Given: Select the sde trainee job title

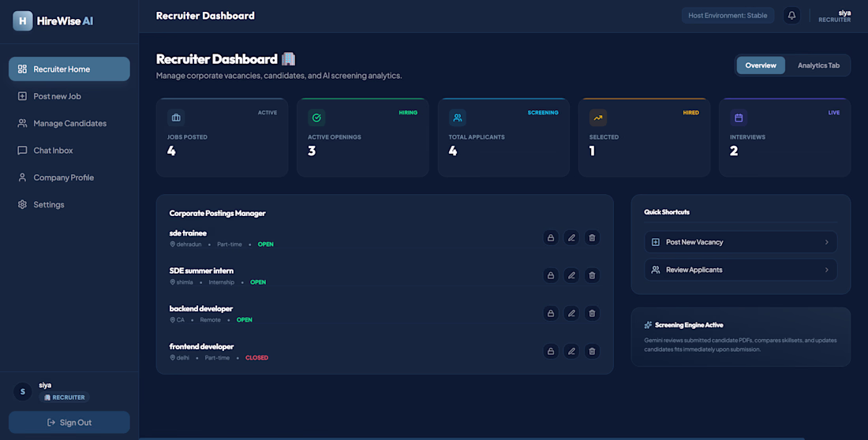Looking at the screenshot, I should (x=188, y=233).
